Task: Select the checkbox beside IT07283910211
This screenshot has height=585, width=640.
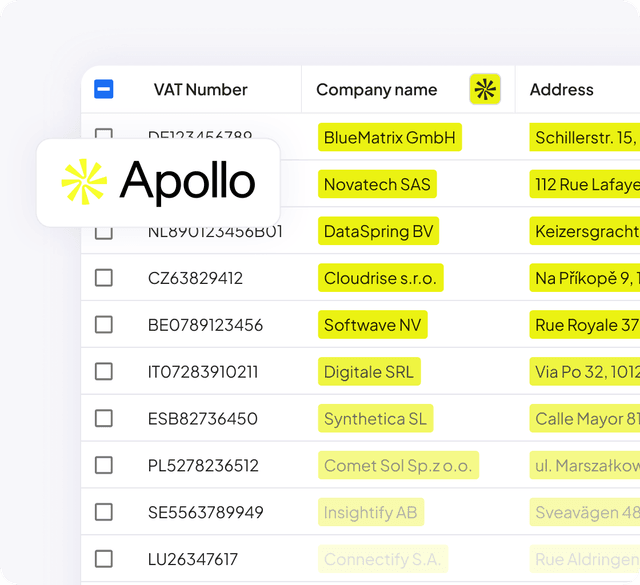Action: [x=104, y=371]
